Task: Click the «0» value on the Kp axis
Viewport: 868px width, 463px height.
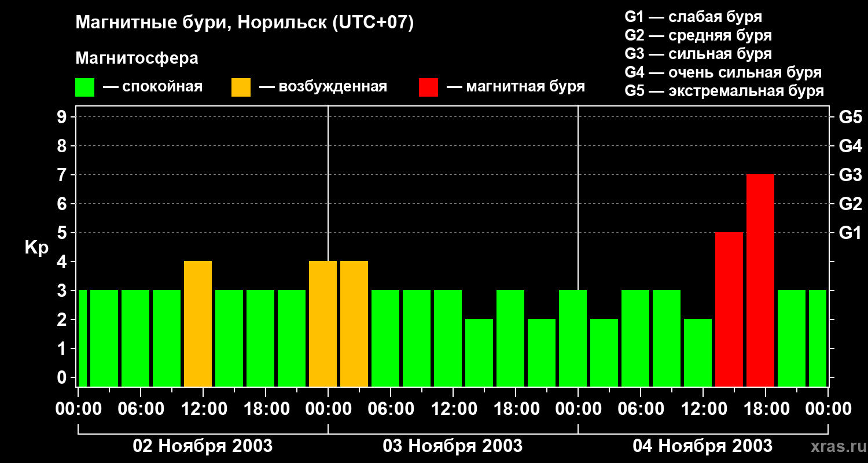Action: tap(63, 377)
